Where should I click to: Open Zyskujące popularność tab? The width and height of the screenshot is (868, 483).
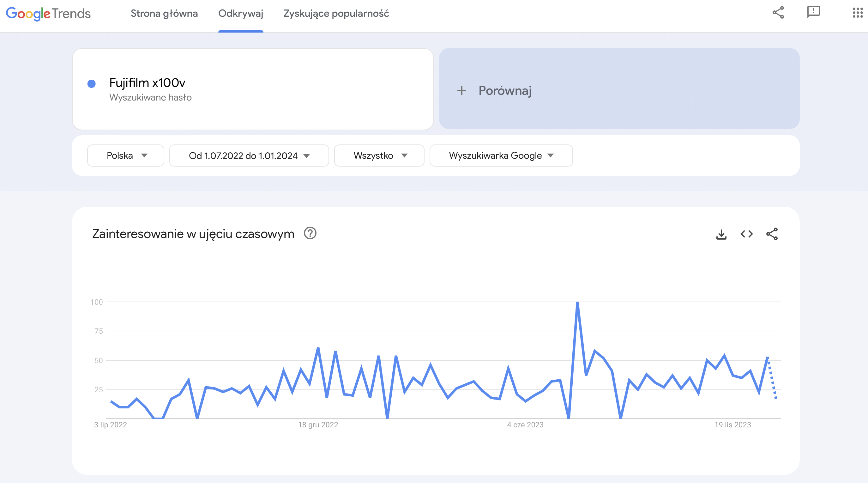pyautogui.click(x=336, y=14)
